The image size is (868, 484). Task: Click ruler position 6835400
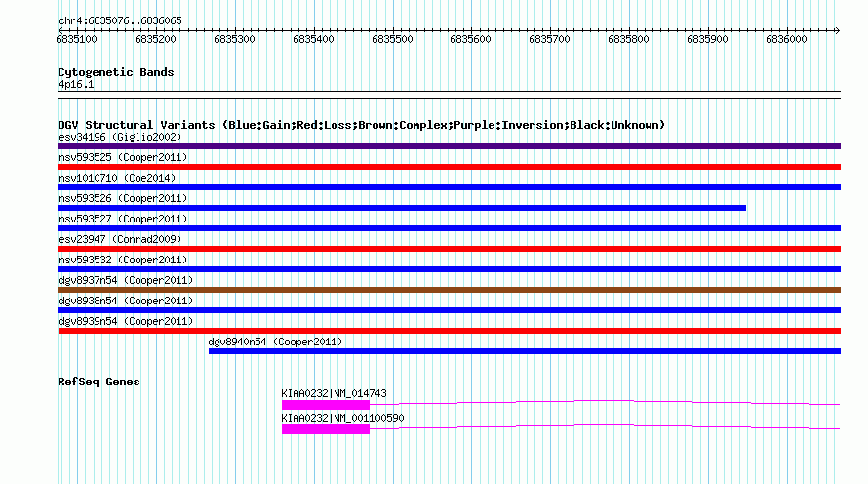click(313, 40)
